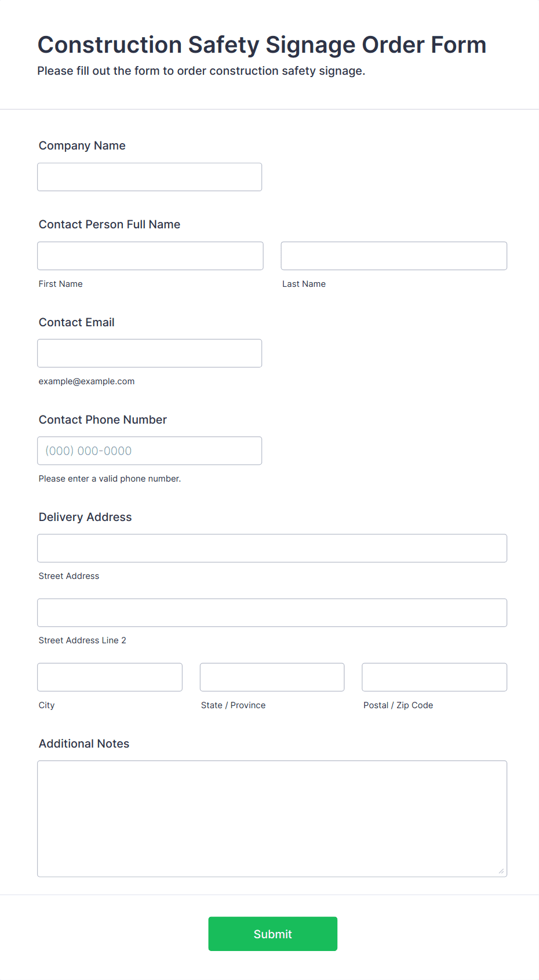539x980 pixels.
Task: Select the Last Name text box
Action: click(394, 256)
